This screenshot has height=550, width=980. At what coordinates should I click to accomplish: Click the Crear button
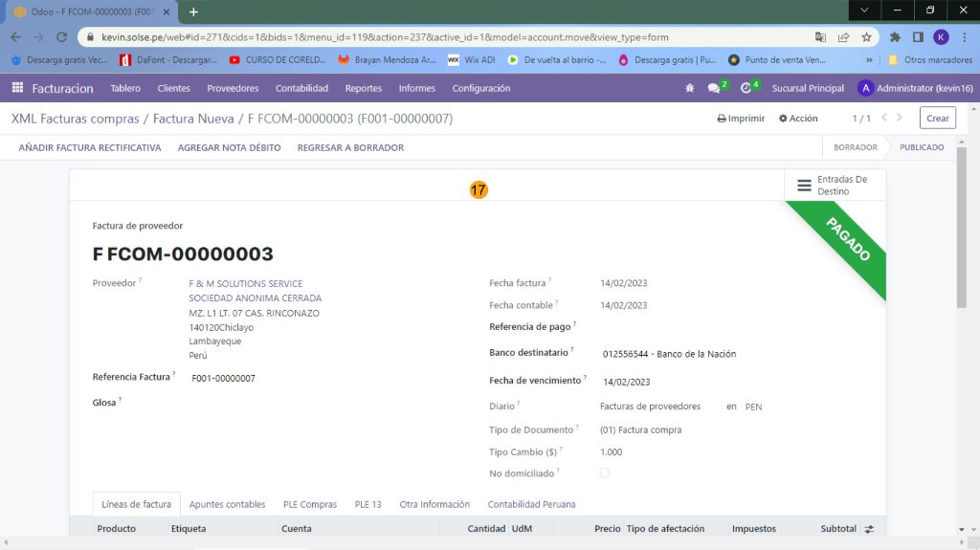tap(937, 119)
